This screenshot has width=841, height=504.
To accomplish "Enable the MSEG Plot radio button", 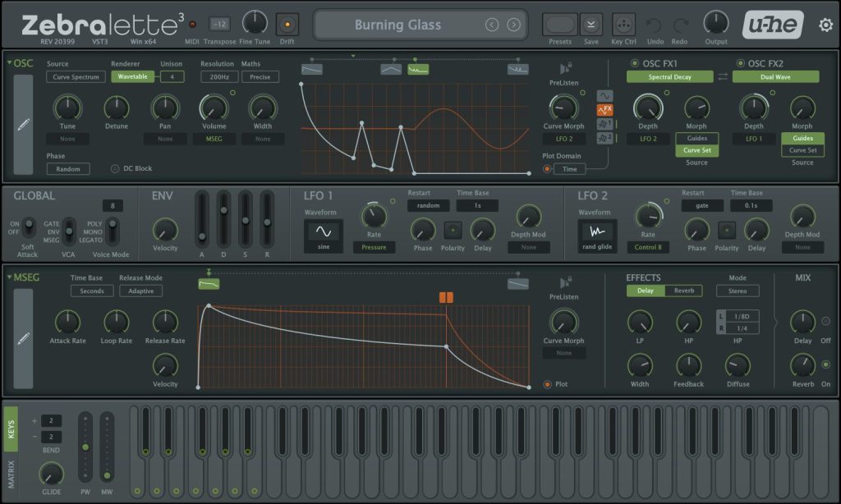I will coord(547,384).
